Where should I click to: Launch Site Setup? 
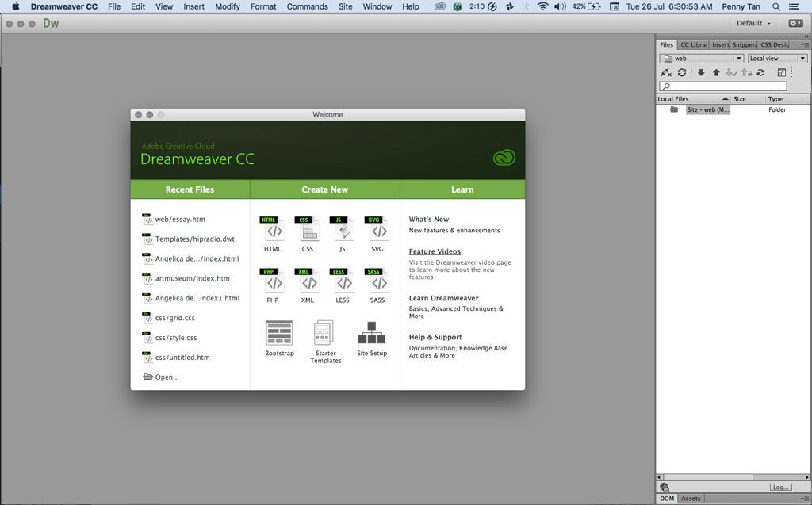(x=372, y=339)
